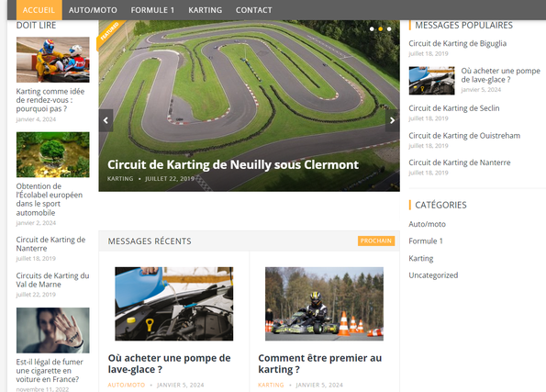Screen dimensions: 546x392
Task: Open the Contact menu item
Action: 254,10
